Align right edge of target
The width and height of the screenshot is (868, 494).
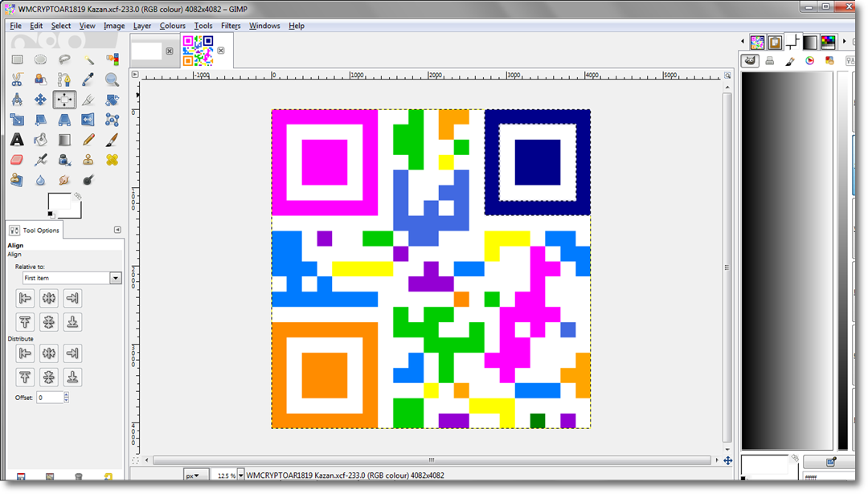tap(72, 299)
